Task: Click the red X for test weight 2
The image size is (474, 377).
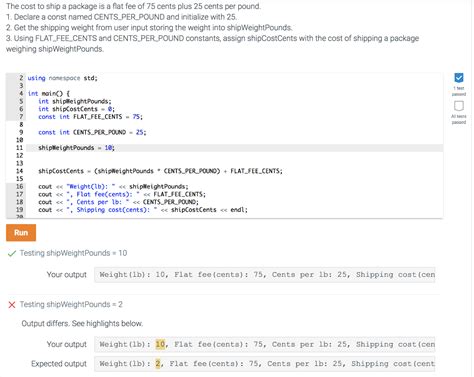Action: pos(12,305)
